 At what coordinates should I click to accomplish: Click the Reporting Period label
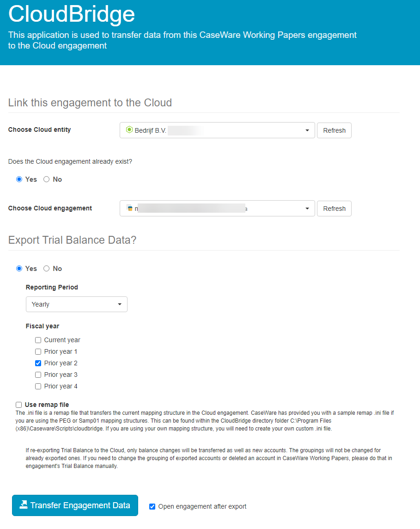52,287
